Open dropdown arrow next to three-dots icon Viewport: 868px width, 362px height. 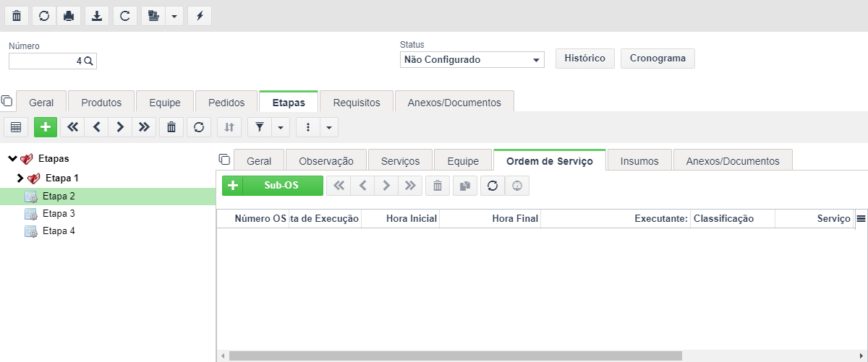pos(329,127)
